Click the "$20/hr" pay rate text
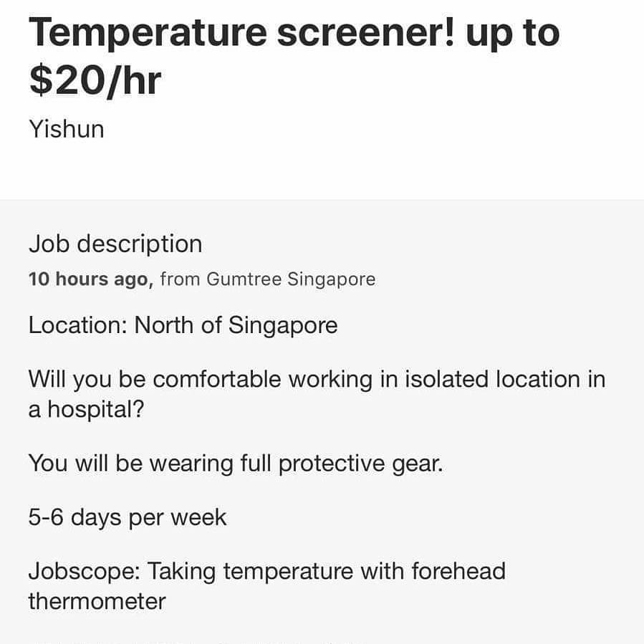 [x=95, y=80]
